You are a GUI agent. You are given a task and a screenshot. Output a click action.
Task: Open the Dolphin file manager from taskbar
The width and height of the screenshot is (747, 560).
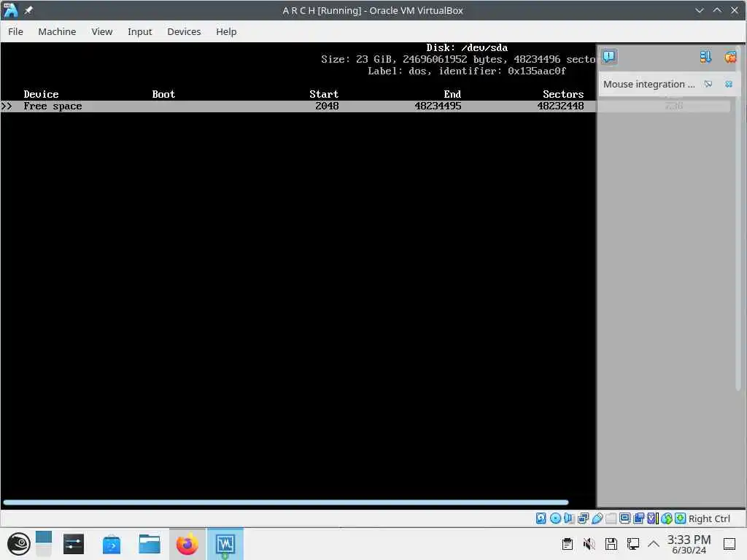(x=149, y=544)
